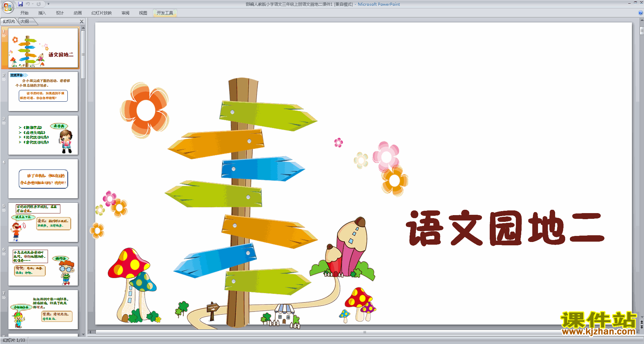The image size is (644, 344).
Task: Restore down the PowerPoint window
Action: point(635,3)
